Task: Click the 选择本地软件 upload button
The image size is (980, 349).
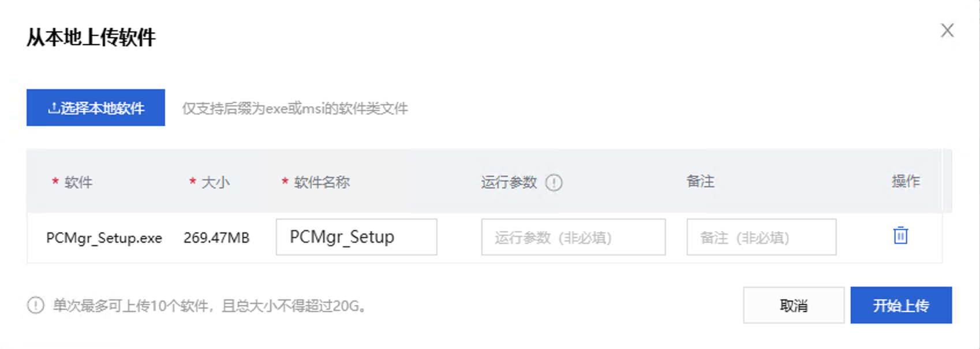Action: point(96,107)
